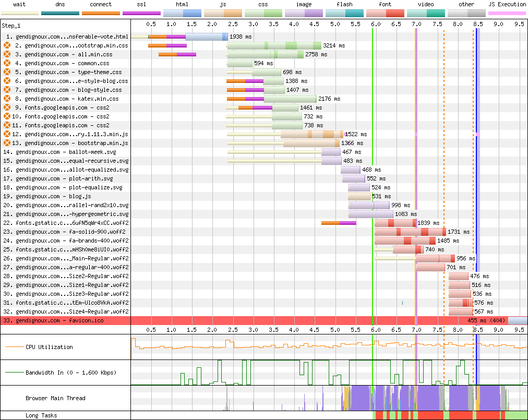Click render-blocking icon next to all.min.css

tap(7, 54)
